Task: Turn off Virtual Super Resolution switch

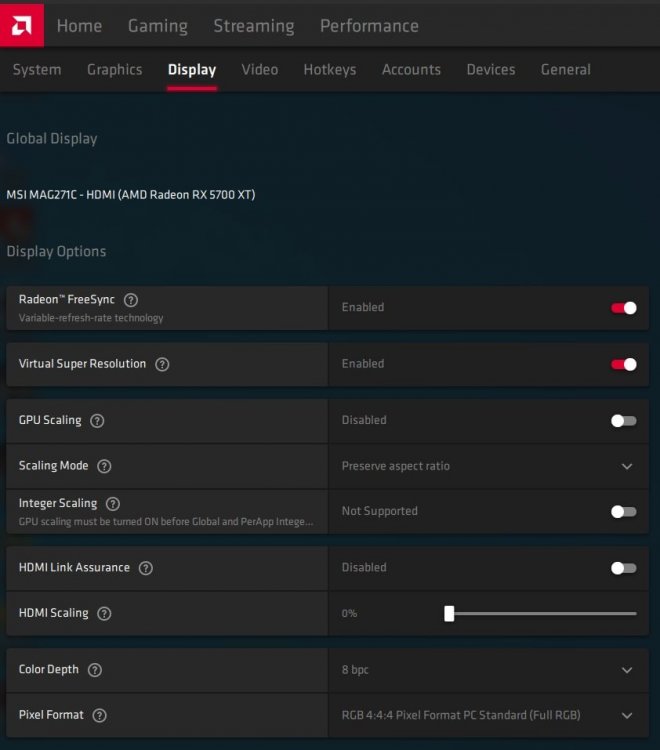Action: click(623, 364)
